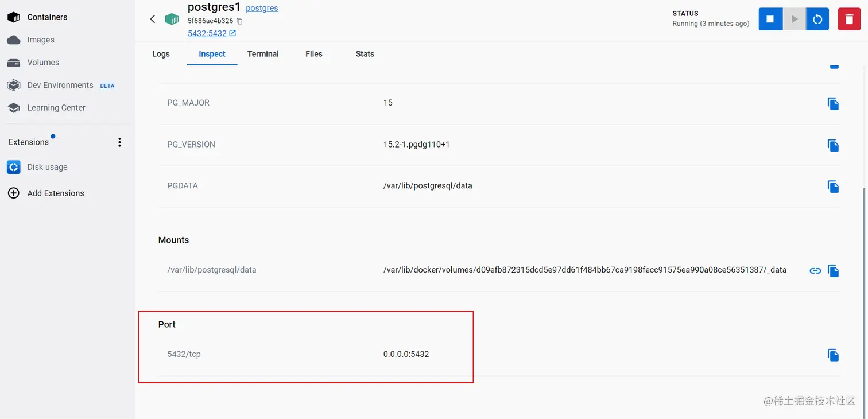
Task: Click the PG_MAJOR variable name
Action: [188, 103]
